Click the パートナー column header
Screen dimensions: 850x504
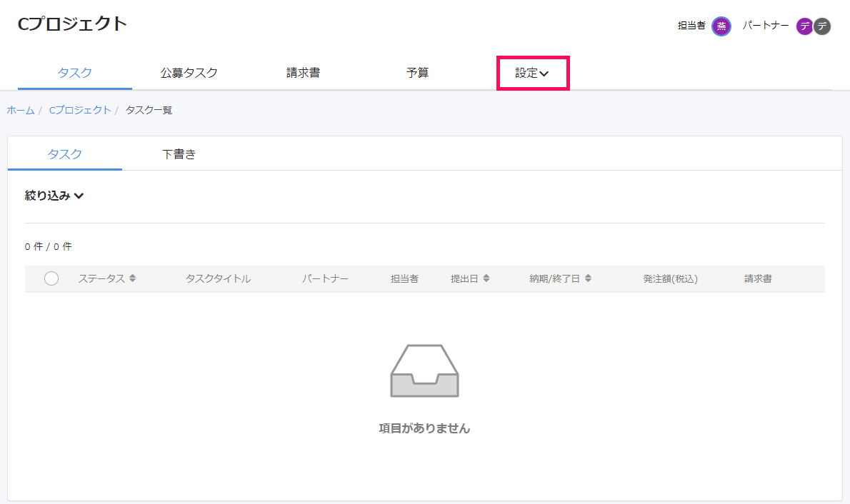point(325,278)
